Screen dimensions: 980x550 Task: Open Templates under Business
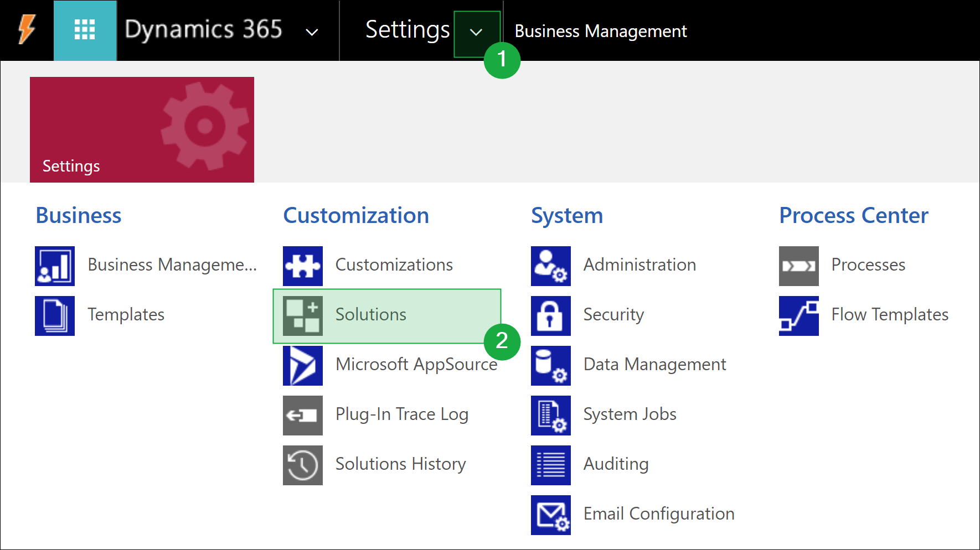[126, 315]
